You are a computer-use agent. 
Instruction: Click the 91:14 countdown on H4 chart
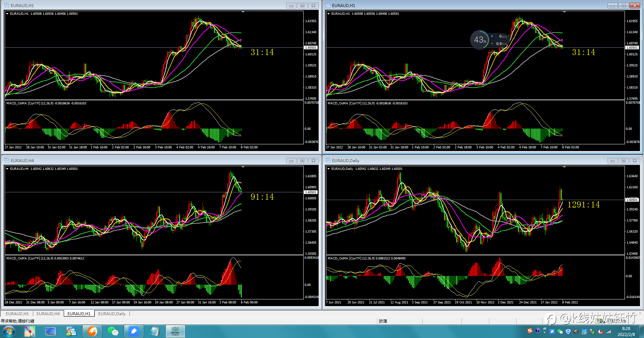click(x=262, y=197)
